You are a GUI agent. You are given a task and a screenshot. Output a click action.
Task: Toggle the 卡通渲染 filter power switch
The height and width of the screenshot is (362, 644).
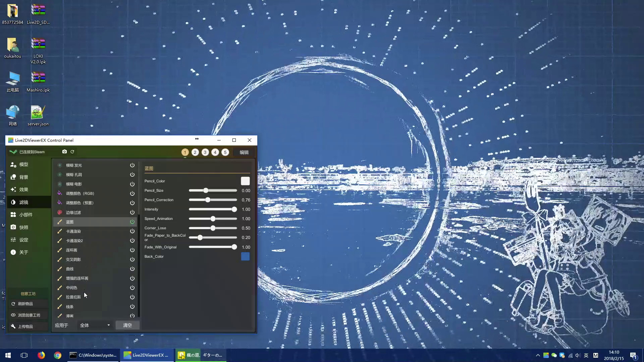(132, 231)
